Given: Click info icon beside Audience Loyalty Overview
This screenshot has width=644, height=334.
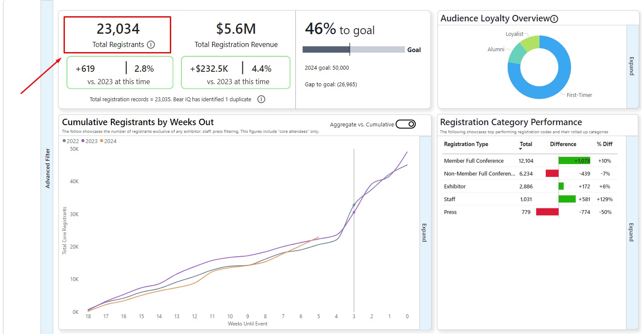Looking at the screenshot, I should [554, 19].
